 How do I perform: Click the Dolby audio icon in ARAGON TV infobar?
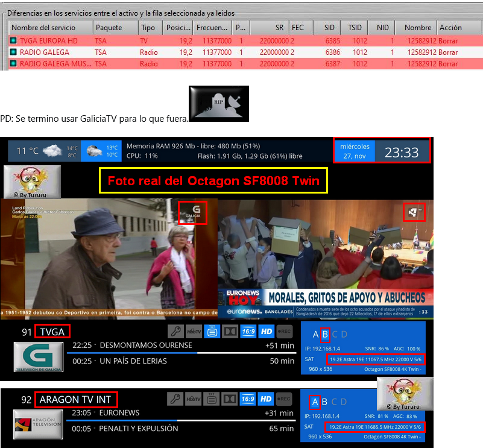230,399
